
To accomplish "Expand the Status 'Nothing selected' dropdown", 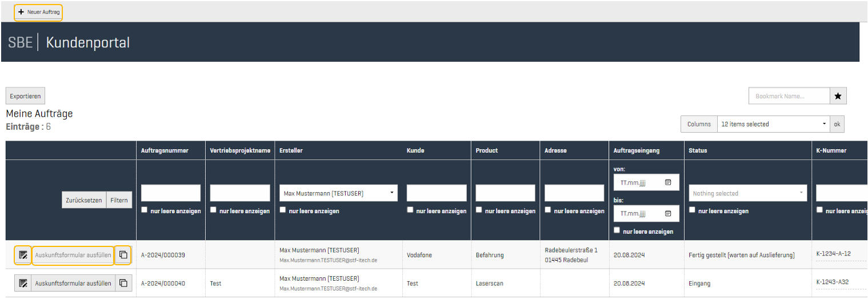I will tap(747, 193).
